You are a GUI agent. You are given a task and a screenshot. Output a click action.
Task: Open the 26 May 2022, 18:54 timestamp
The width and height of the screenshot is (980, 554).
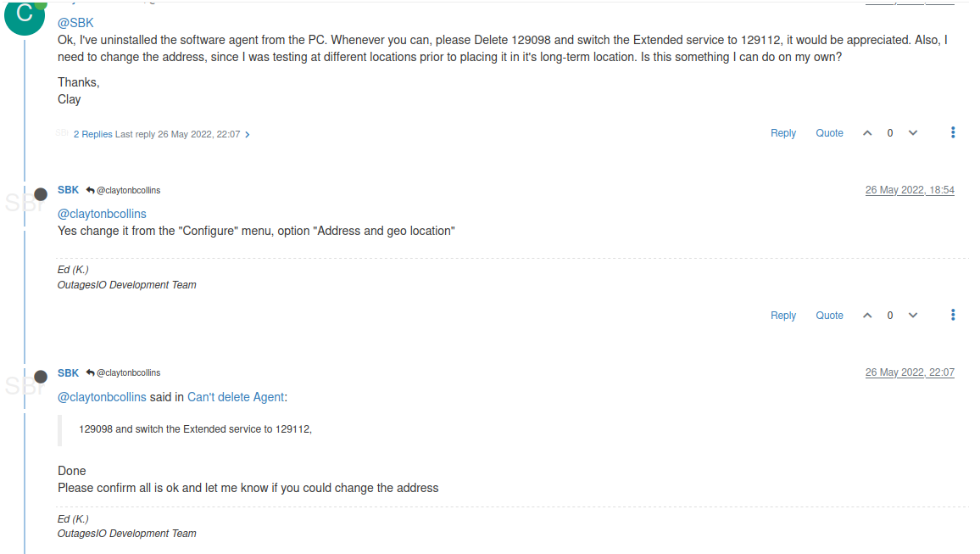tap(910, 190)
